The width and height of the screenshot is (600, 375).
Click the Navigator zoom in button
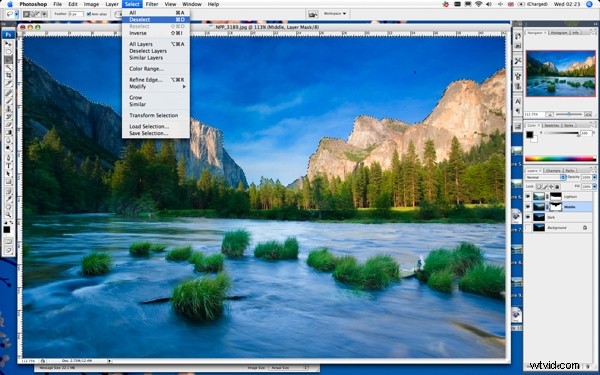(588, 114)
